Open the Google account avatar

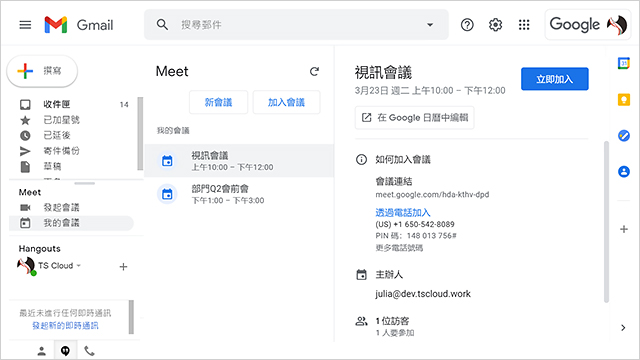coord(617,25)
